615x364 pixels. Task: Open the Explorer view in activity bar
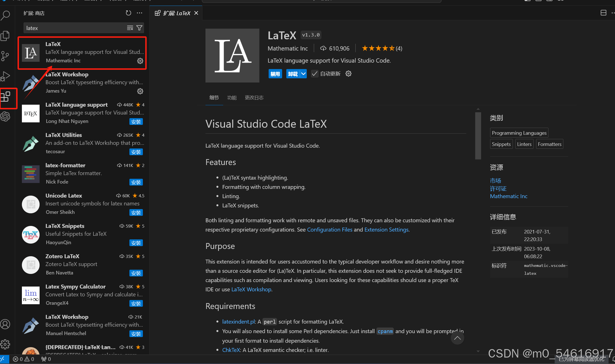[x=6, y=36]
